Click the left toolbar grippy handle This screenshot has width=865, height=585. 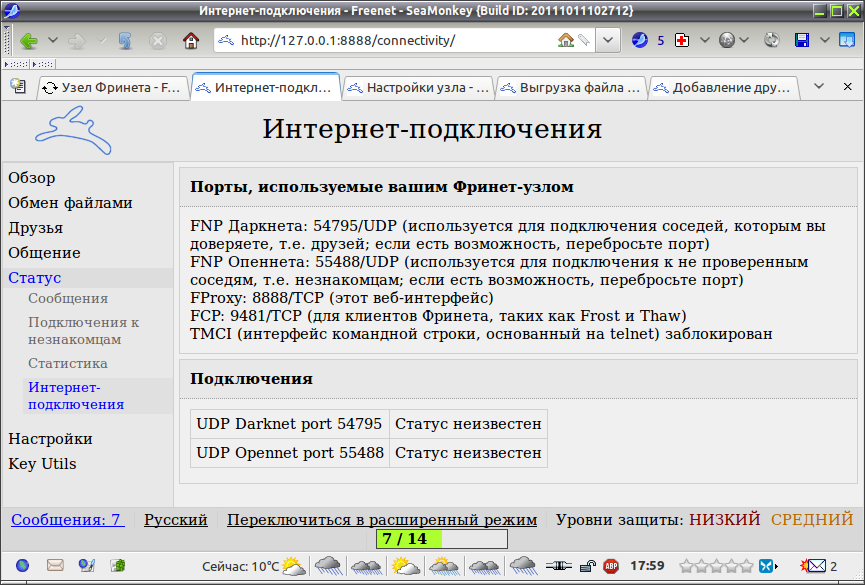[x=6, y=40]
